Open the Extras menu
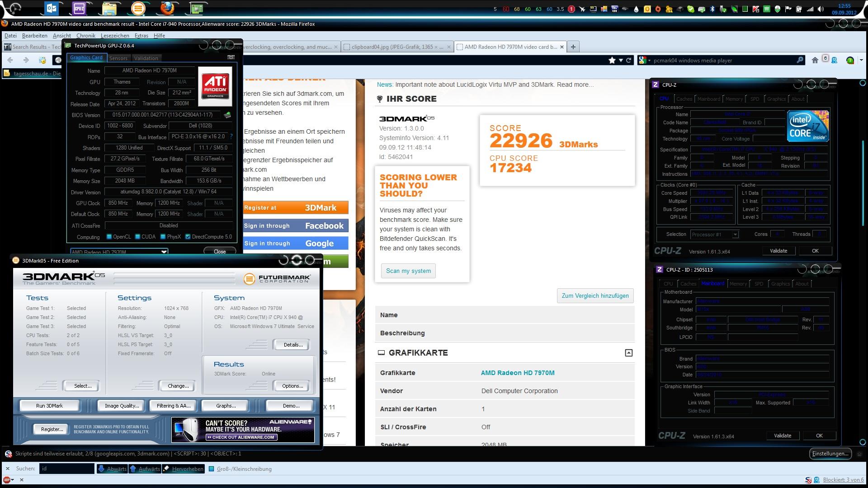Image resolution: width=868 pixels, height=488 pixels. pyautogui.click(x=141, y=36)
